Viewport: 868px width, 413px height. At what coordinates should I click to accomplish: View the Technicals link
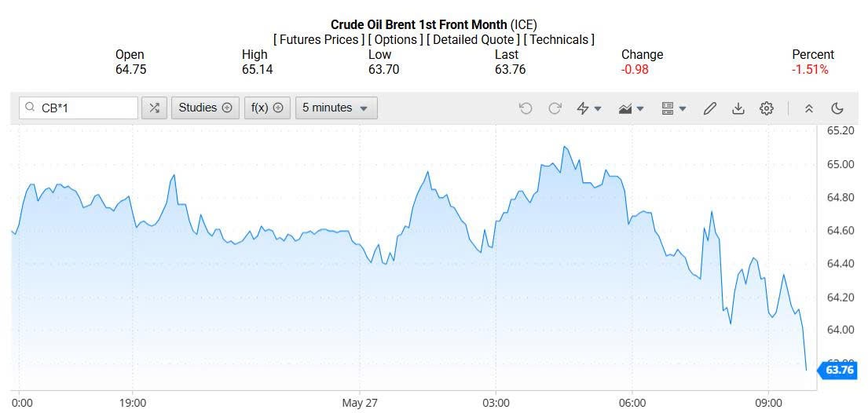pyautogui.click(x=559, y=39)
